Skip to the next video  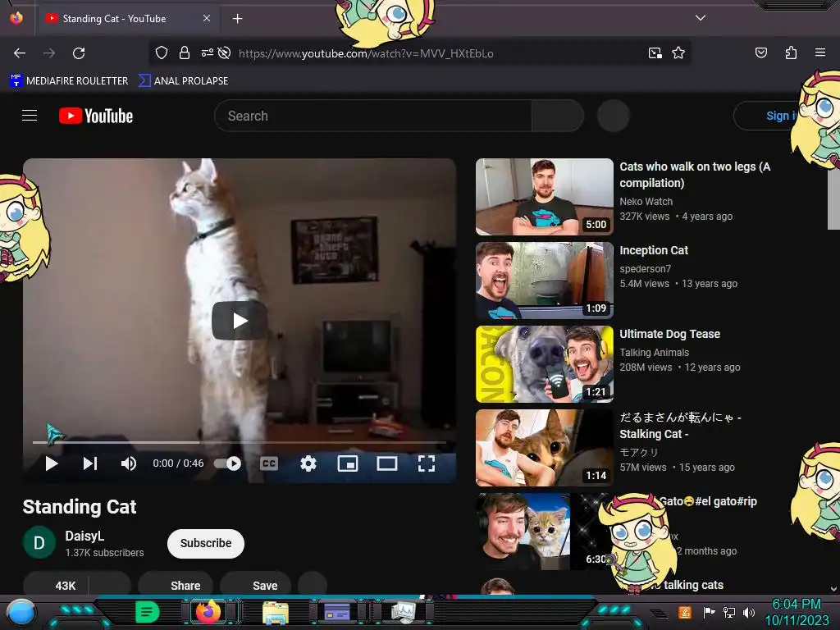tap(90, 463)
